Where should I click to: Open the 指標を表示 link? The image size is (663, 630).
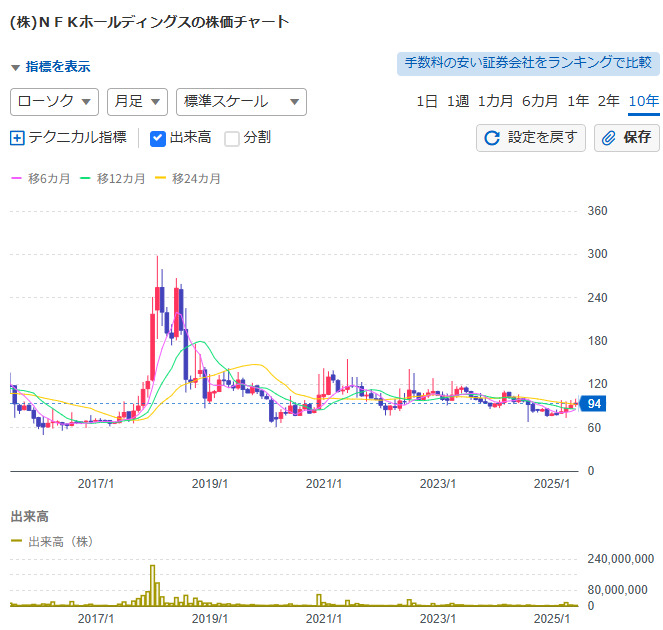[58, 66]
